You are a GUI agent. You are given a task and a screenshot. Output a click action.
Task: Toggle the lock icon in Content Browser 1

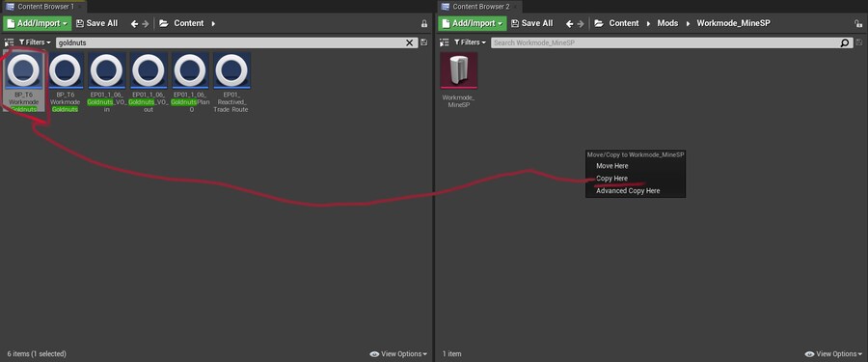pos(424,24)
